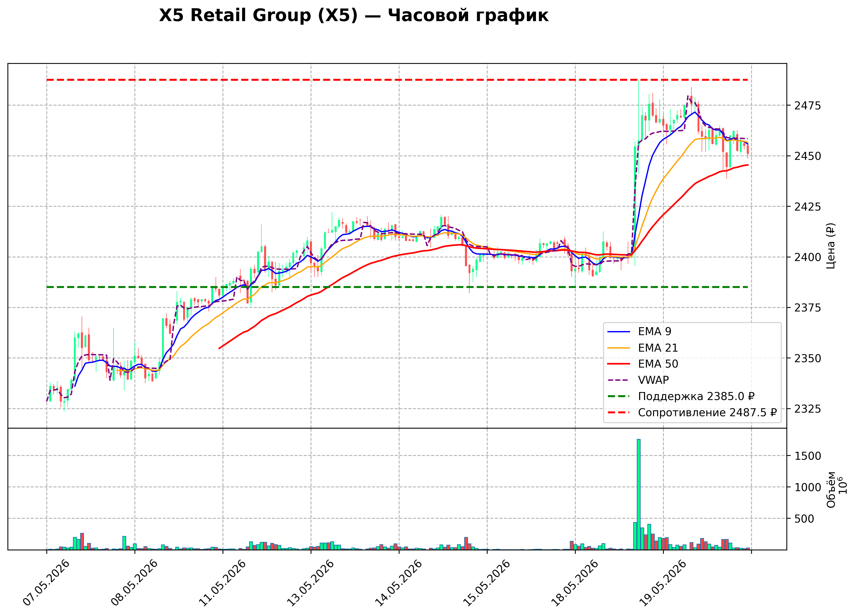
Task: Click the date label 14.05.2026
Action: point(398,583)
